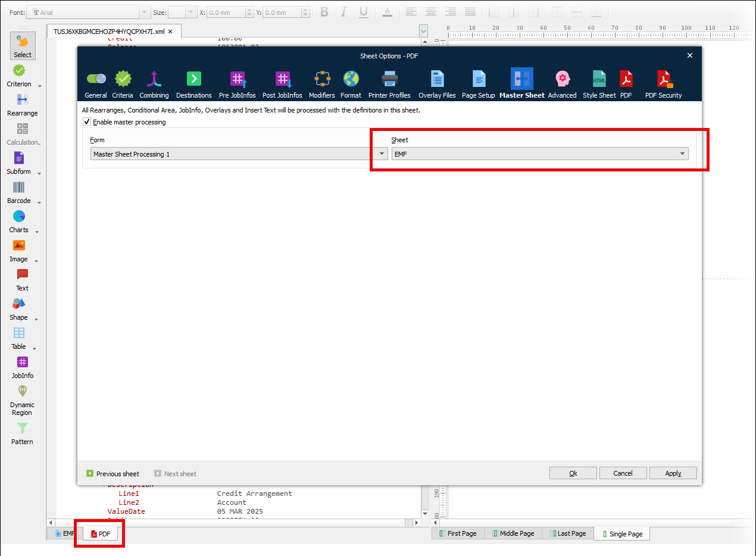Toggle underline formatting in toolbar
This screenshot has width=756, height=556.
point(363,12)
